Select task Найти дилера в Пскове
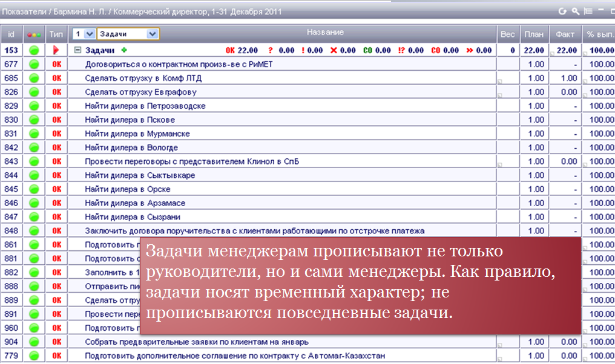The image size is (615, 364). pos(130,120)
